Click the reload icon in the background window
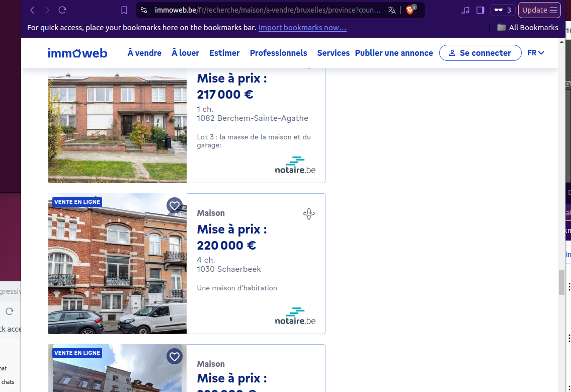The image size is (571, 392). (x=10, y=311)
